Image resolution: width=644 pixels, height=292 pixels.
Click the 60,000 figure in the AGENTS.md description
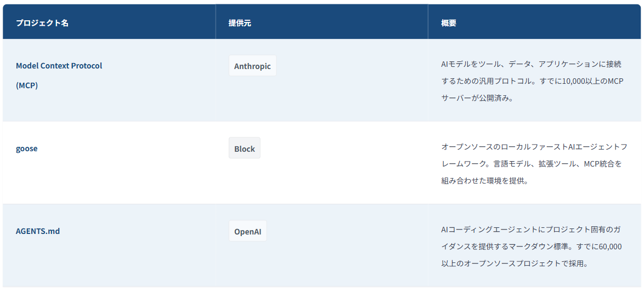[611, 247]
